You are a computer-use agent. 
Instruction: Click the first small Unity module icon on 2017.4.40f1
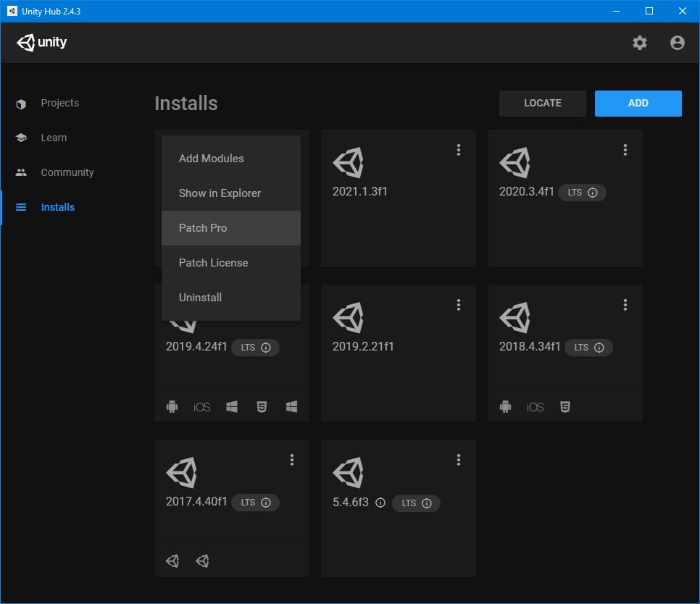point(172,561)
